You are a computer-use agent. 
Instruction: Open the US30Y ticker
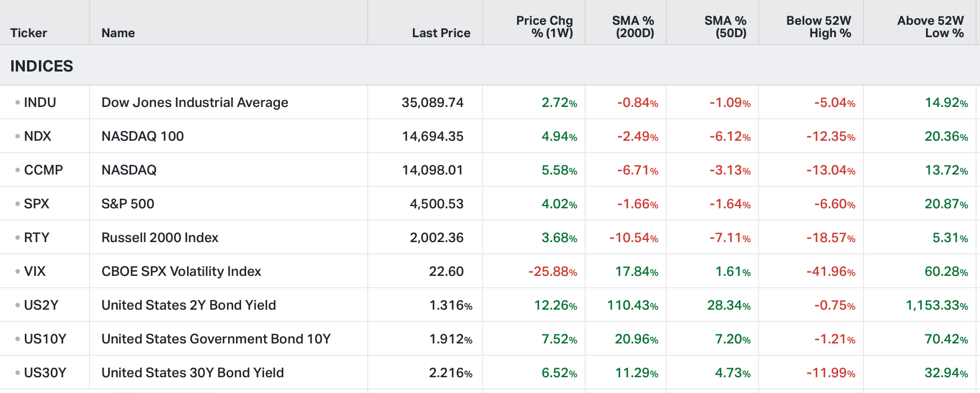point(45,373)
